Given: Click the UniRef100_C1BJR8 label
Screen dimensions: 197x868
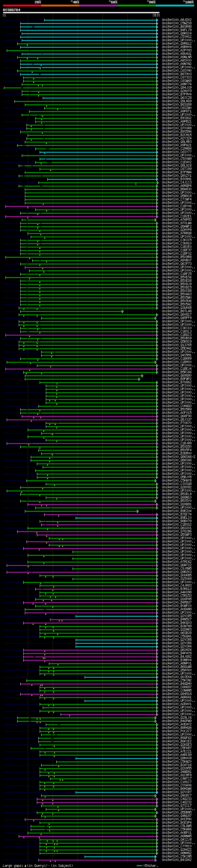Looking at the screenshot, I should pyautogui.click(x=177, y=443).
